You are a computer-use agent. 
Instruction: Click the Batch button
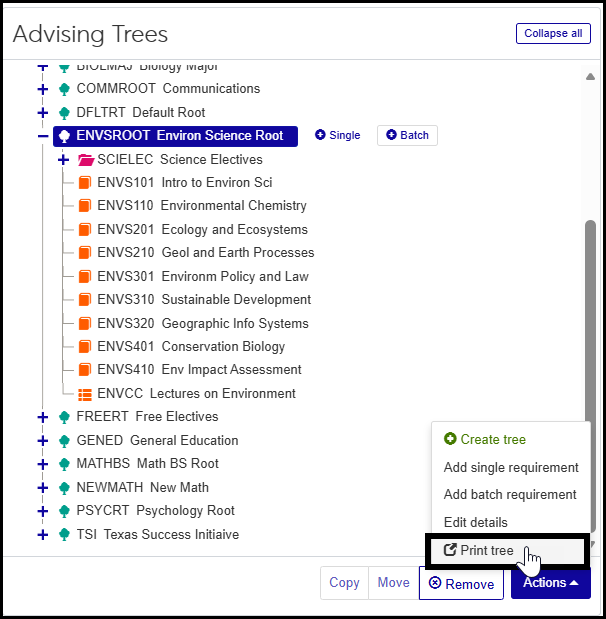click(407, 135)
